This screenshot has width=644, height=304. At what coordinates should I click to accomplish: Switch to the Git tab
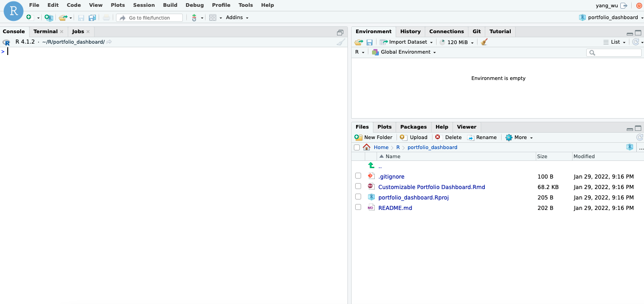(x=477, y=31)
